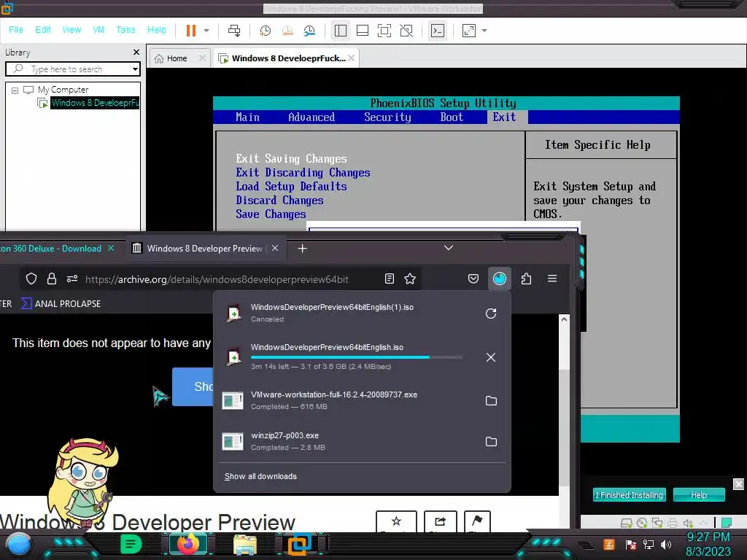Select Windows 8 VM in the library tree
This screenshot has width=747, height=560.
click(x=94, y=102)
